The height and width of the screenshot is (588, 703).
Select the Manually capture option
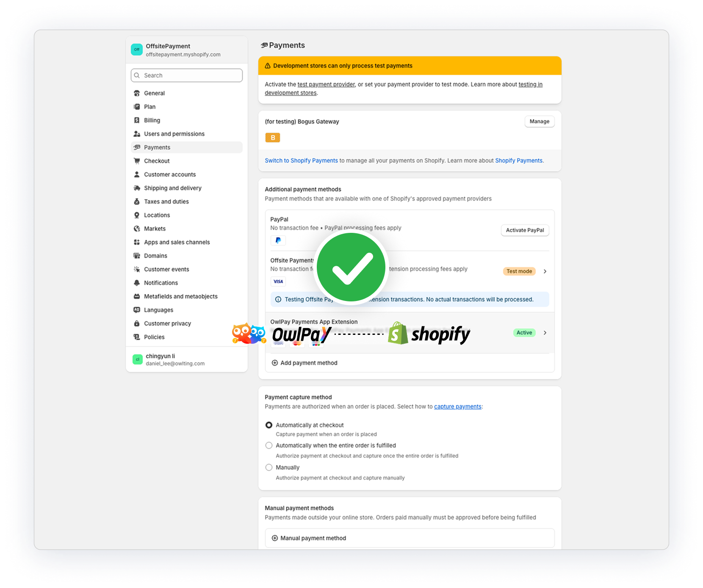coord(269,467)
